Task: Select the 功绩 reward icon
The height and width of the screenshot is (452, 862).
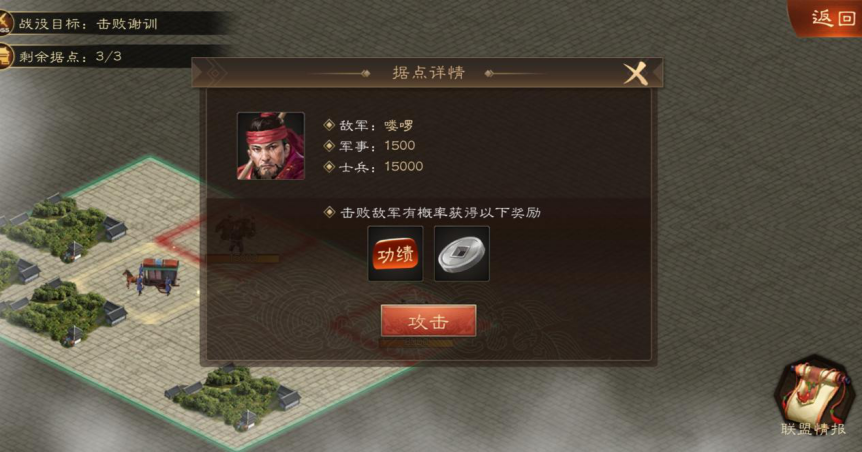Action: 395,254
